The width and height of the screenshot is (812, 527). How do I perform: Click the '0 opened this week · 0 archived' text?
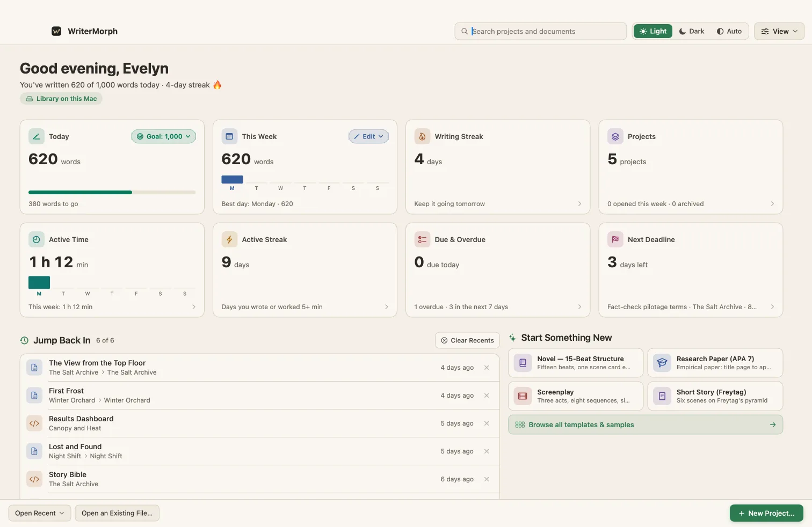click(x=655, y=204)
